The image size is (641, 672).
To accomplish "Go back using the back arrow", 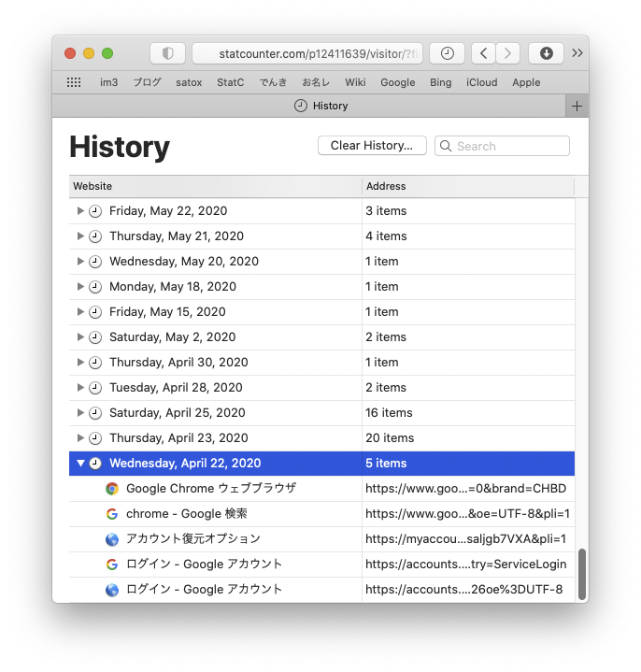I will [483, 53].
